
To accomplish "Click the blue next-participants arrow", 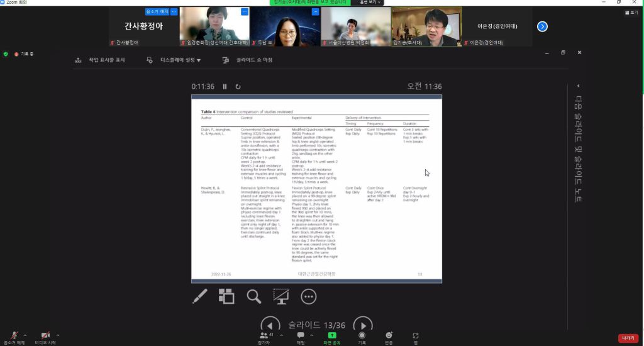I will [542, 26].
